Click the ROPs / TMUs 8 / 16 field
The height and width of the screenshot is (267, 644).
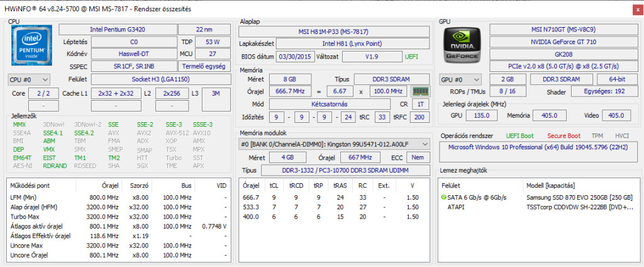click(508, 92)
